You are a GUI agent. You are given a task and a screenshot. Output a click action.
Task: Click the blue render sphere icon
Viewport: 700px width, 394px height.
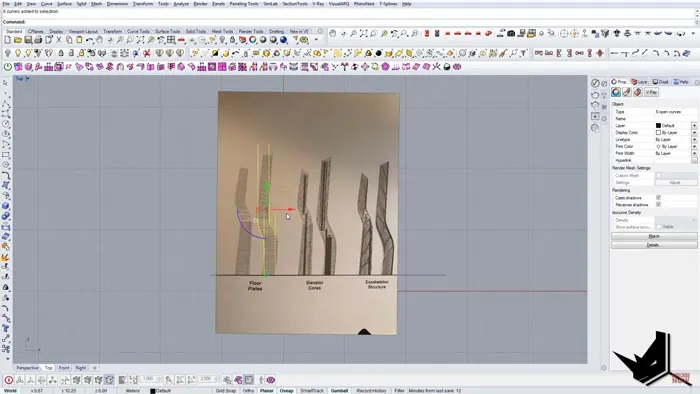coord(283,40)
